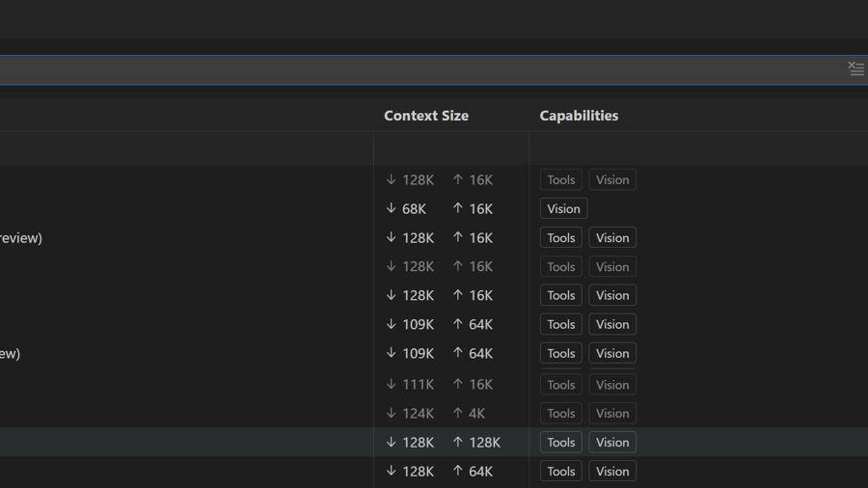
Task: Click the Context Size column header
Action: click(426, 116)
